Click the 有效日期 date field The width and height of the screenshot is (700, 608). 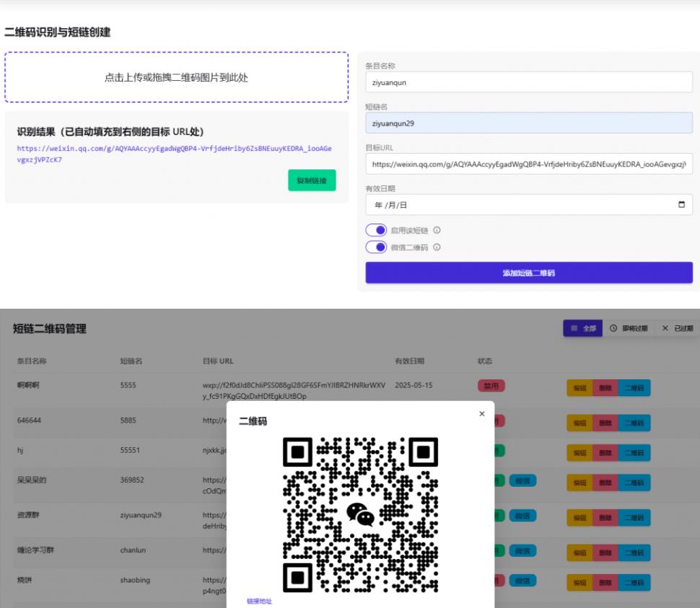[x=529, y=205]
